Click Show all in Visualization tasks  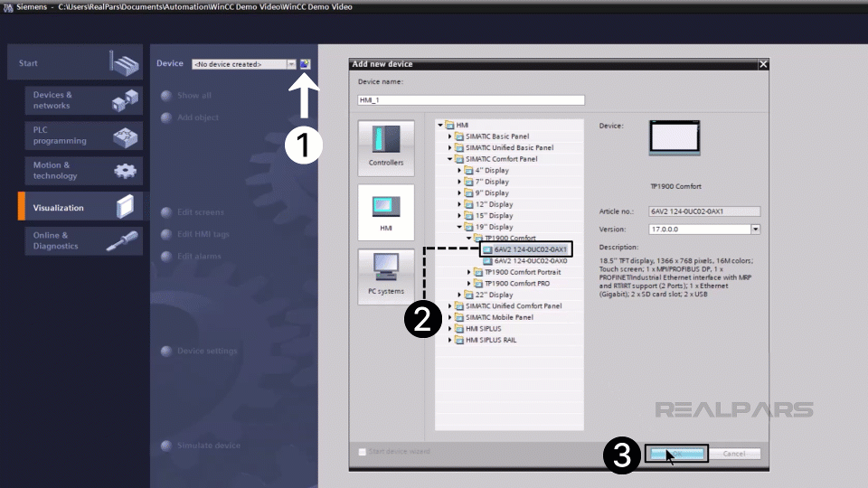pyautogui.click(x=193, y=95)
